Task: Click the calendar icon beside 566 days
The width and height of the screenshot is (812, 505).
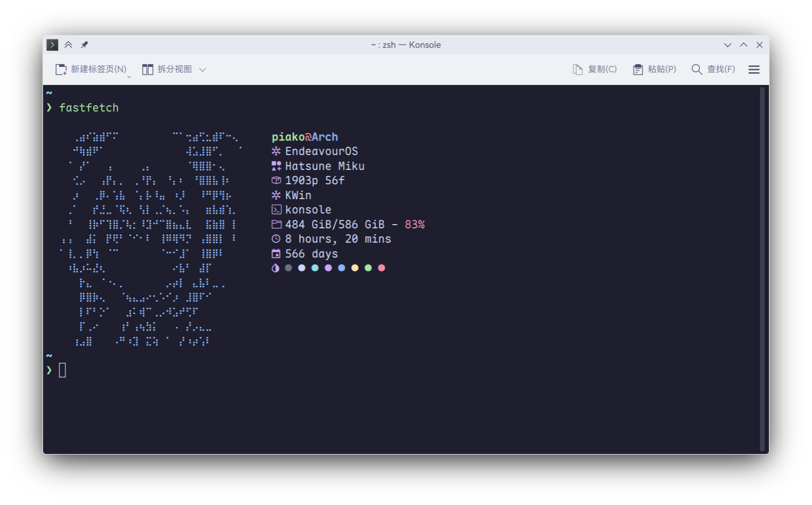Action: (x=276, y=254)
